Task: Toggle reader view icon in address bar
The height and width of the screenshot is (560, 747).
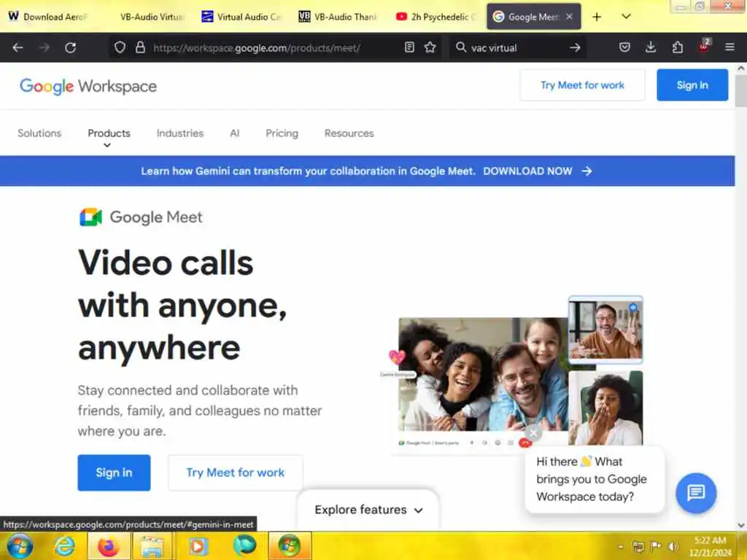Action: pyautogui.click(x=409, y=47)
